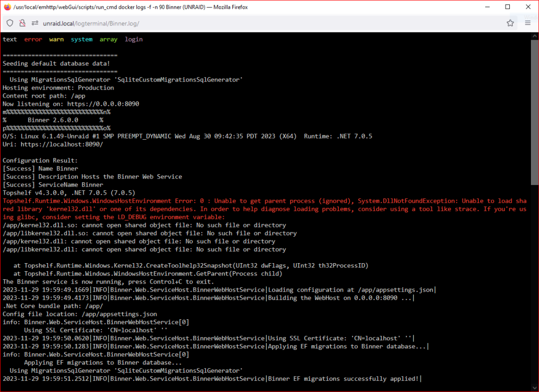
Task: Click '.Net Core bundle path: /app/' line
Action: (x=53, y=306)
